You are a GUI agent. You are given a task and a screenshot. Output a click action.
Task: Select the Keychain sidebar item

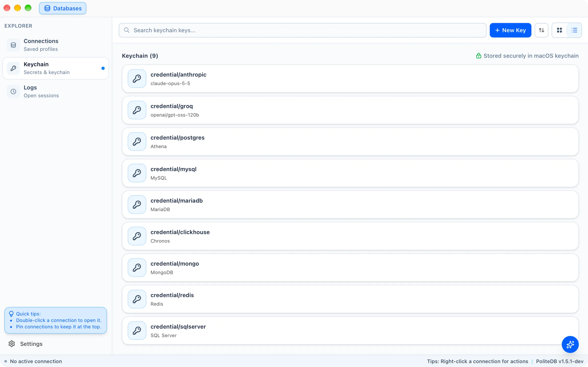(56, 68)
